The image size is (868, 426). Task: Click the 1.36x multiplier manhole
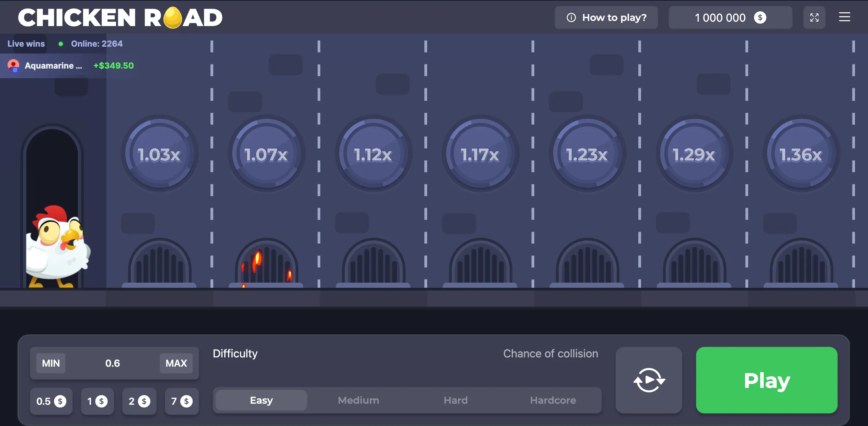point(801,154)
